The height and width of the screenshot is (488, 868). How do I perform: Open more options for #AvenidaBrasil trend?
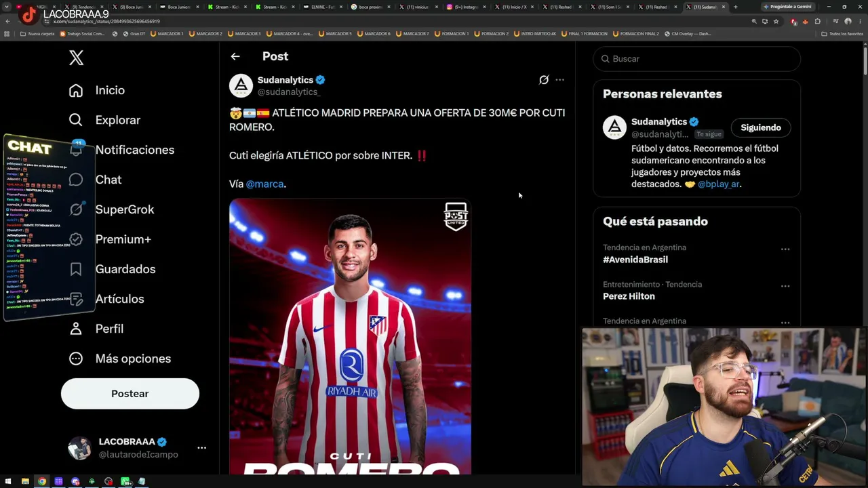click(x=785, y=249)
